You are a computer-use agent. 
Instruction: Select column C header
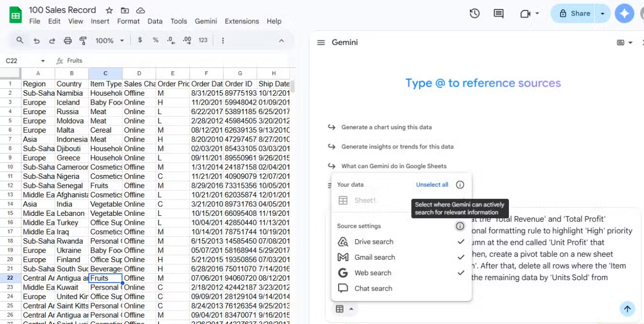[105, 73]
